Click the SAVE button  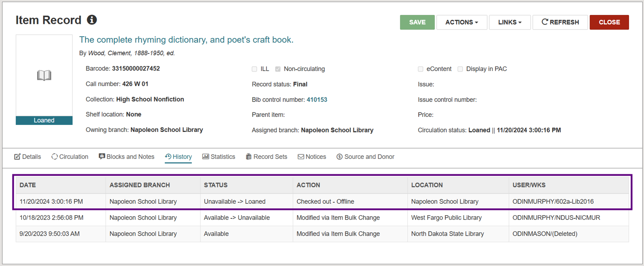[x=417, y=22]
